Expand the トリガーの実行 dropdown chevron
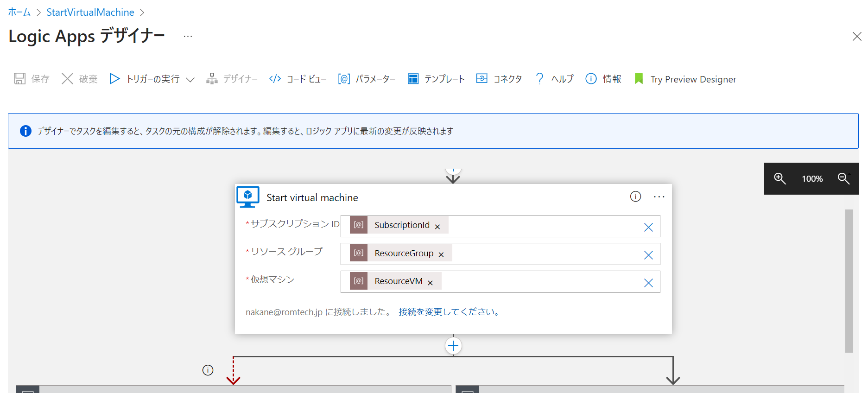Image resolution: width=868 pixels, height=393 pixels. coord(190,80)
